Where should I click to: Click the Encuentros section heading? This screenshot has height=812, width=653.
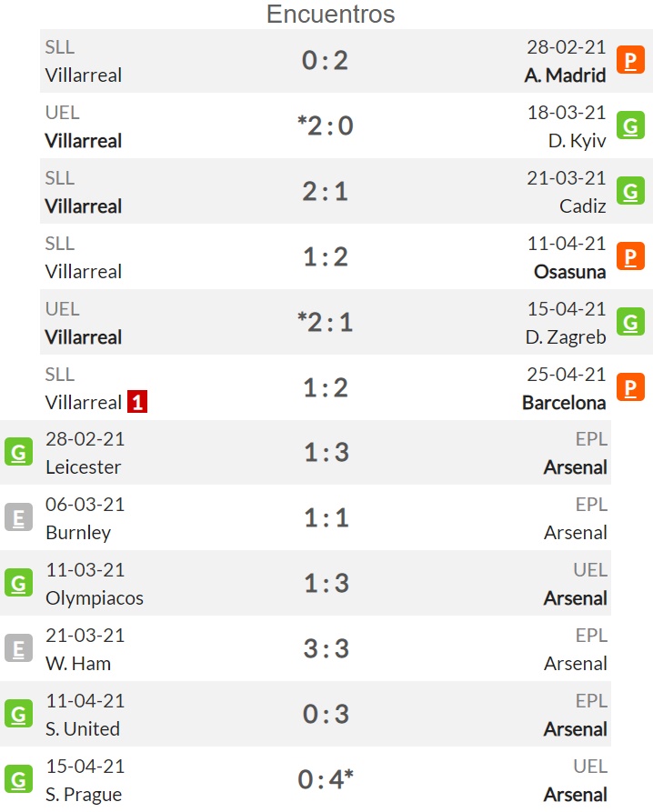tap(330, 14)
